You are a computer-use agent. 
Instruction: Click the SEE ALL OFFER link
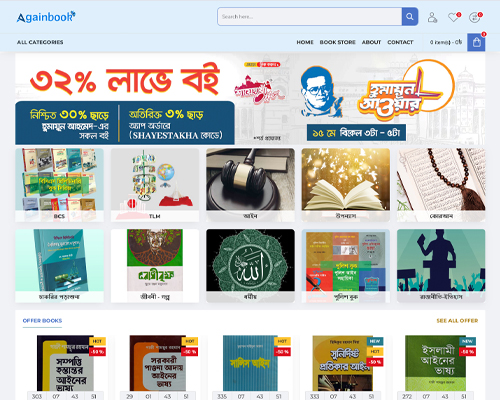pyautogui.click(x=457, y=321)
